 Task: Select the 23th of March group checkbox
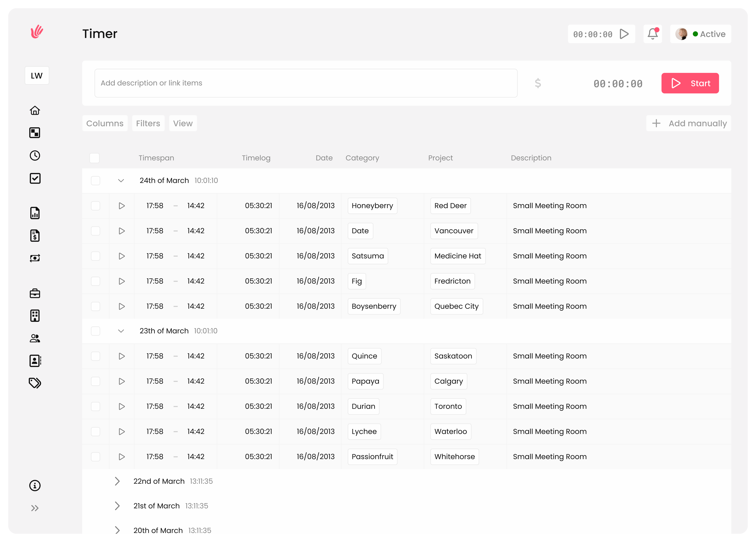[96, 331]
